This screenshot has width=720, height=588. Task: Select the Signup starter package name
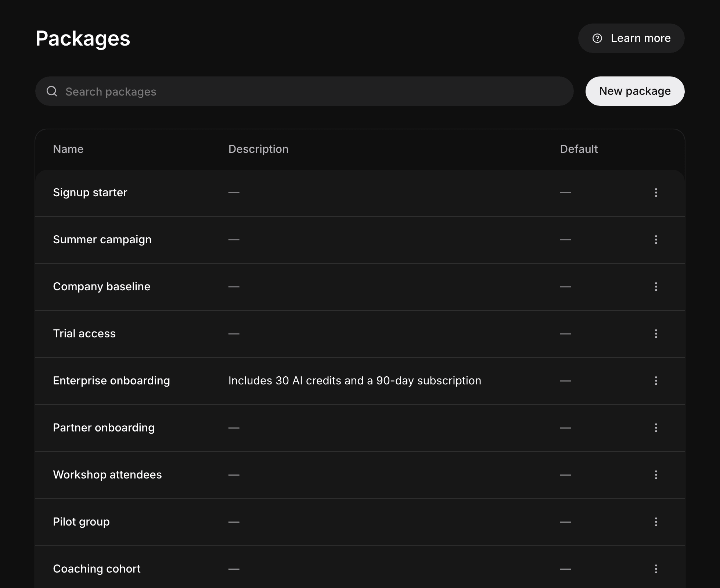click(x=90, y=193)
